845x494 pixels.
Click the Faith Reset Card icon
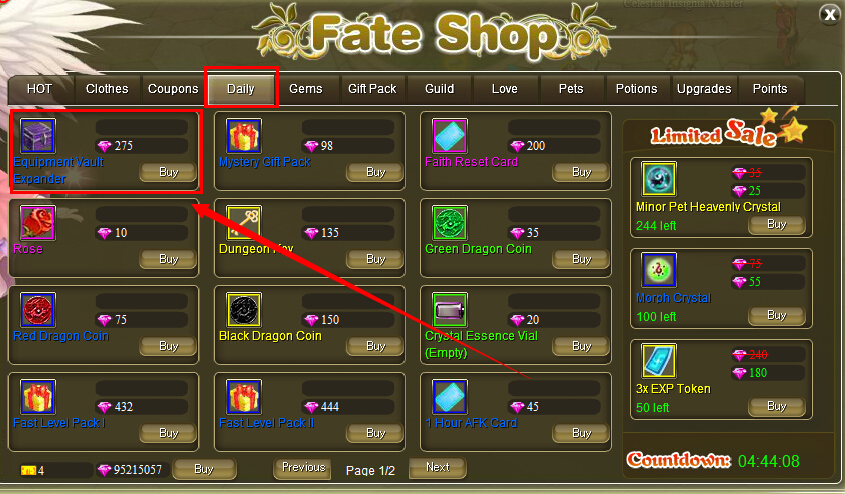tap(450, 136)
